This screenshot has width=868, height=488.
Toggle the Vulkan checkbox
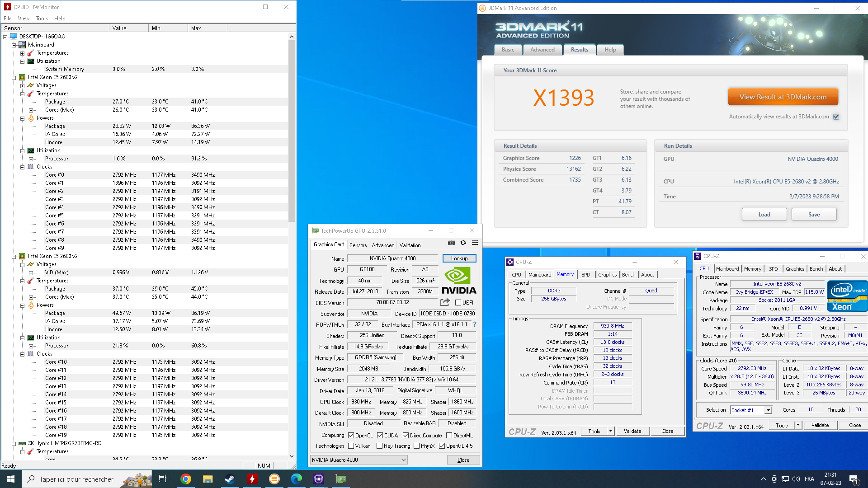coord(351,446)
